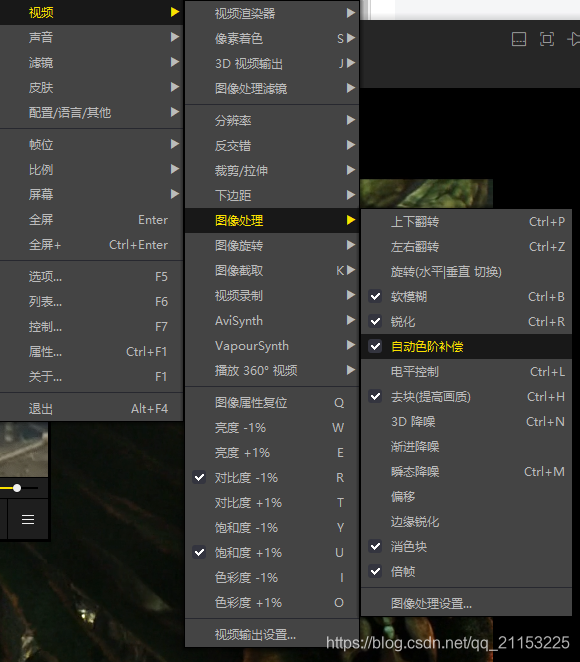This screenshot has width=580, height=662.
Task: Open the AviSynth submenu
Action: 272,320
